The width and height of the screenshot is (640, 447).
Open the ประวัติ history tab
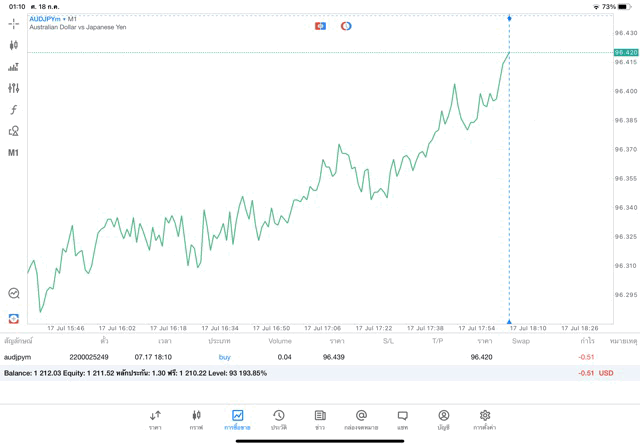coord(279,419)
